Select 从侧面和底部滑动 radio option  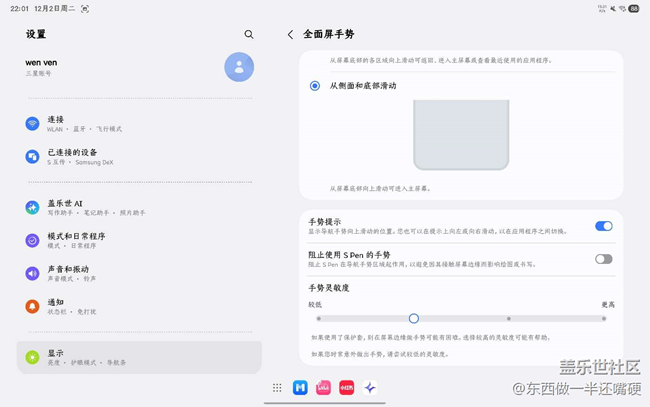click(315, 86)
